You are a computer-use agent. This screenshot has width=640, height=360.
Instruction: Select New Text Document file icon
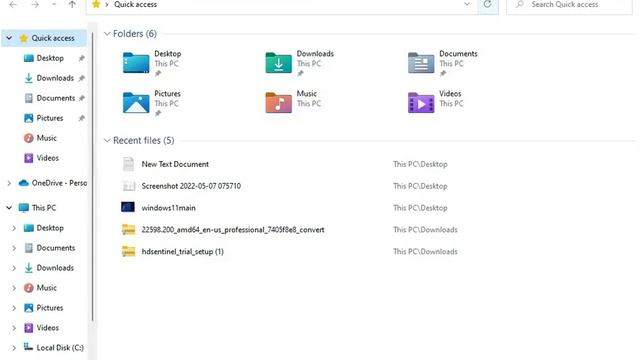[x=128, y=164]
